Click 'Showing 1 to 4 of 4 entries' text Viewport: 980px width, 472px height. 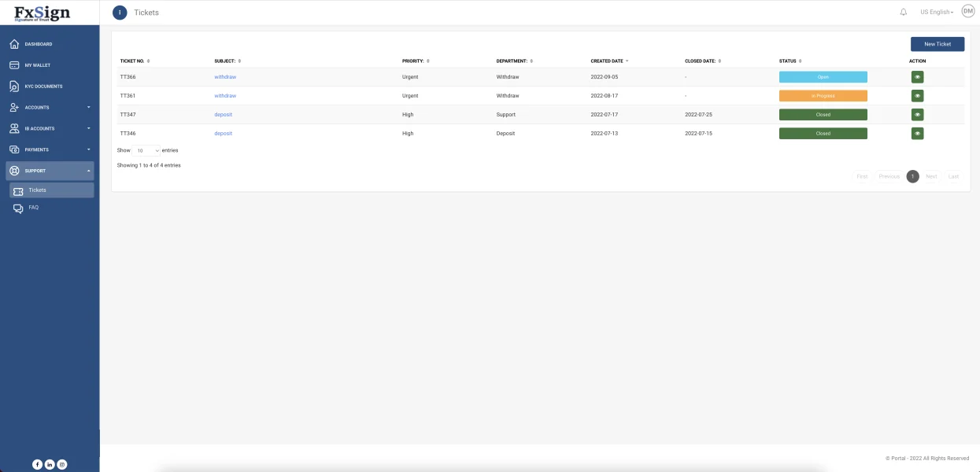click(149, 165)
